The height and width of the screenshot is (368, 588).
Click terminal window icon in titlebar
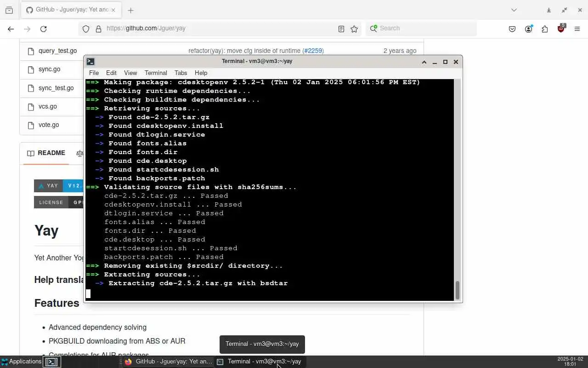(90, 61)
